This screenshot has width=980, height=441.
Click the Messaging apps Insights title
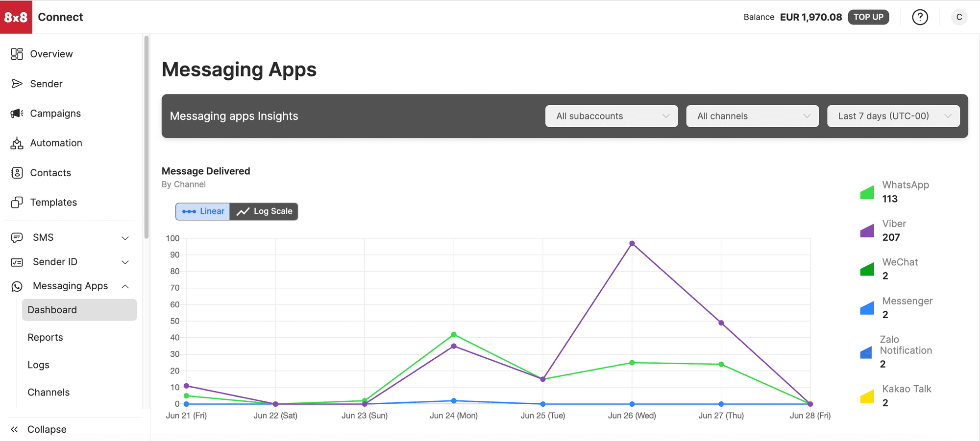[x=234, y=116]
